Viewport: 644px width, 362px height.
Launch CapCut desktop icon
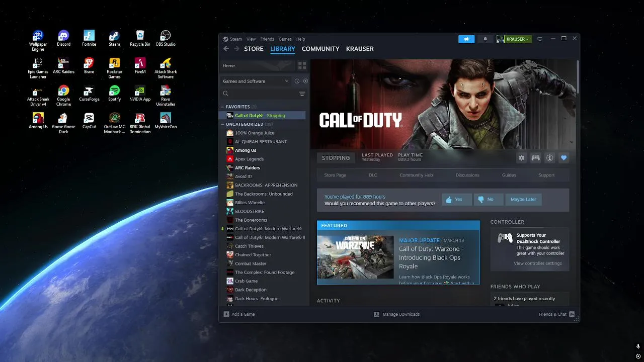pyautogui.click(x=89, y=121)
